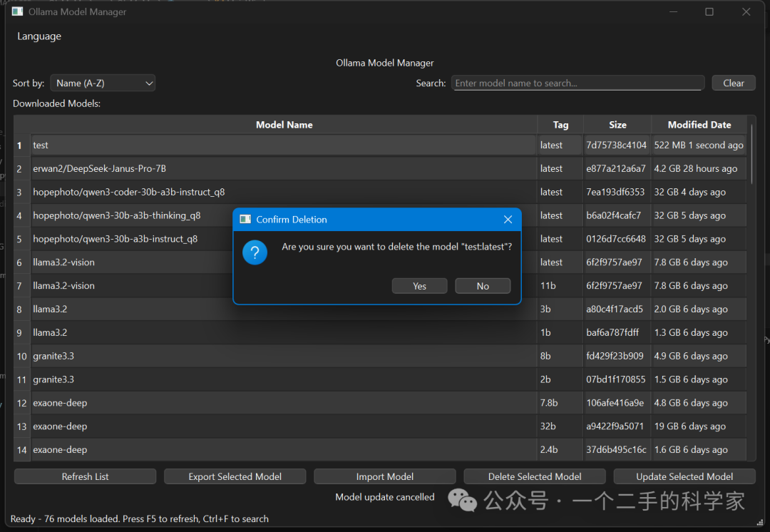770x532 pixels.
Task: Click the 32b tag cell
Action: coord(560,426)
